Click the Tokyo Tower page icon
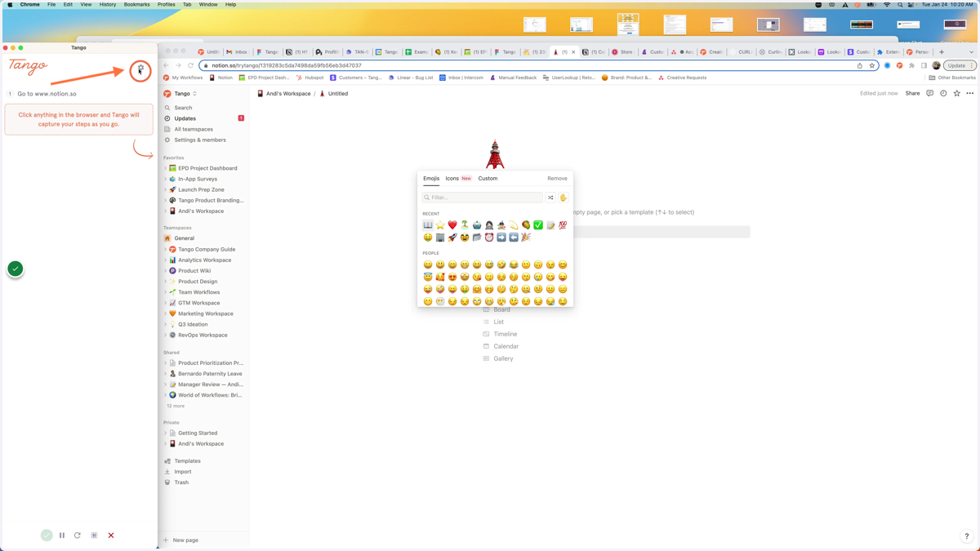Image resolution: width=980 pixels, height=551 pixels. click(495, 154)
